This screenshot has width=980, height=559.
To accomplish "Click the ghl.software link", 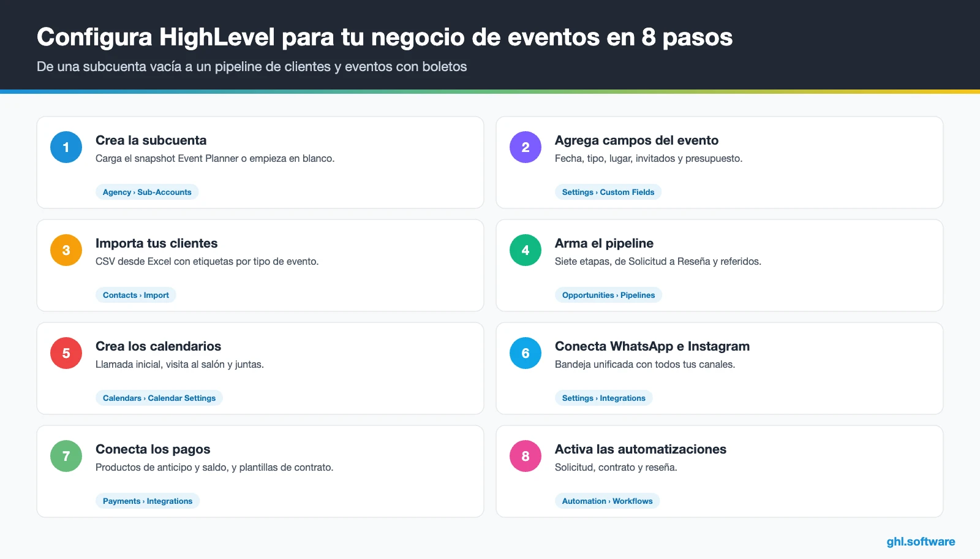I will [921, 541].
